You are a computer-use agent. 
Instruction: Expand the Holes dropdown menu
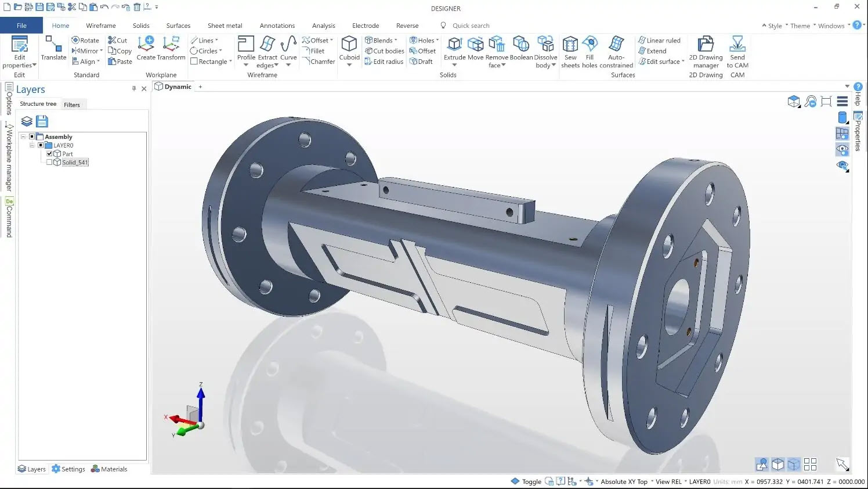(437, 41)
